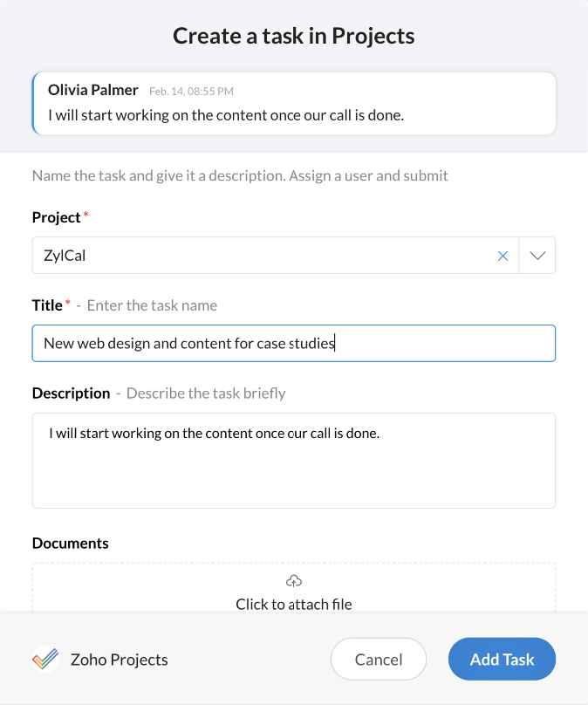588x705 pixels.
Task: Click the cloud upload icon
Action: click(294, 582)
